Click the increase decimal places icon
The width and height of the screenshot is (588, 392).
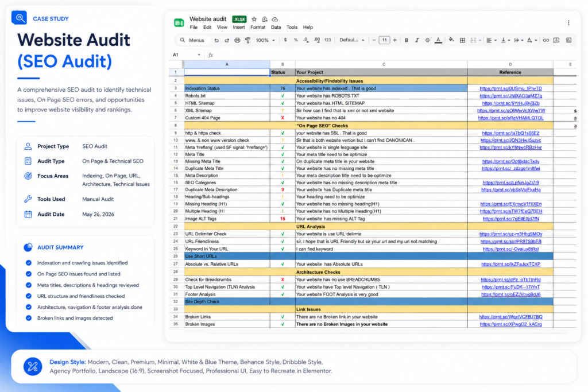click(x=317, y=40)
